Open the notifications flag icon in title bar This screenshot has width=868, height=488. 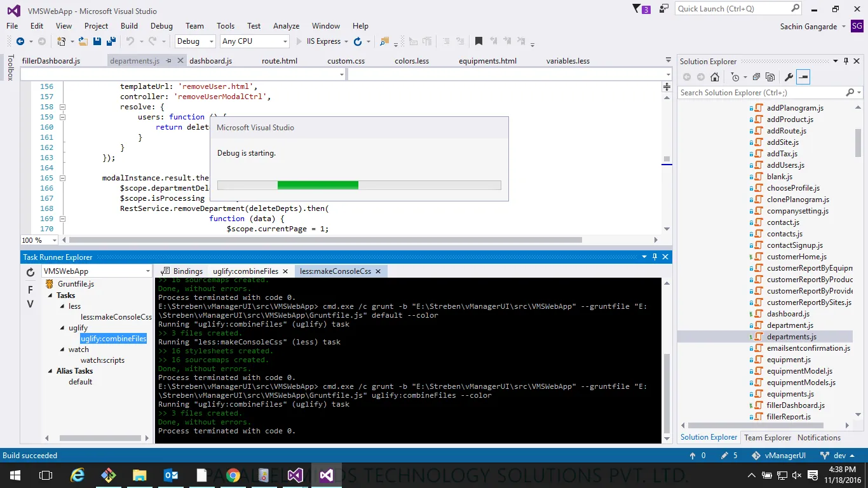(637, 9)
